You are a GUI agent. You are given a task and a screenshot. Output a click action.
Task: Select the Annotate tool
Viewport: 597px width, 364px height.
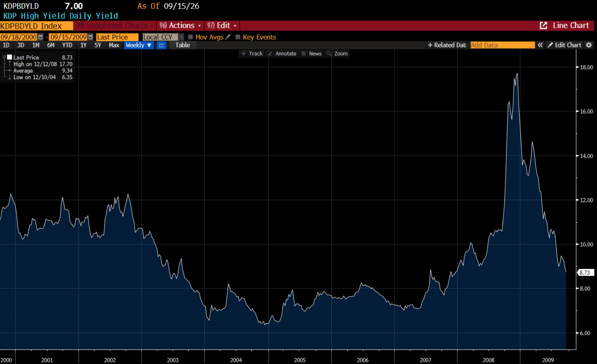click(282, 53)
